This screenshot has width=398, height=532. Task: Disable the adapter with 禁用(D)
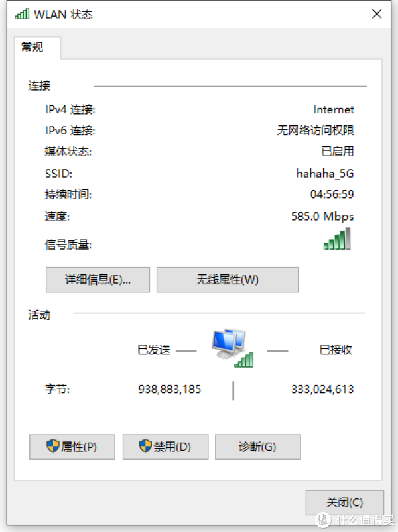(165, 447)
